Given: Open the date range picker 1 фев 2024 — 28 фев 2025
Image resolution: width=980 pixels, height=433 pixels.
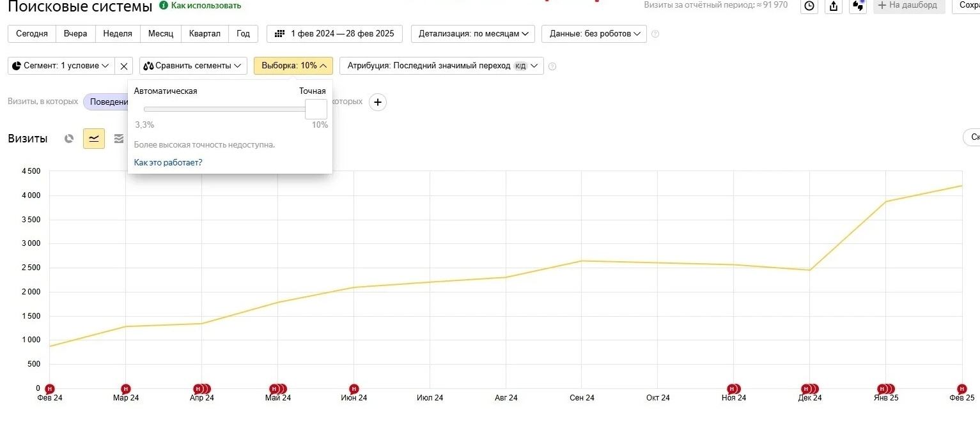Looking at the screenshot, I should (x=334, y=34).
